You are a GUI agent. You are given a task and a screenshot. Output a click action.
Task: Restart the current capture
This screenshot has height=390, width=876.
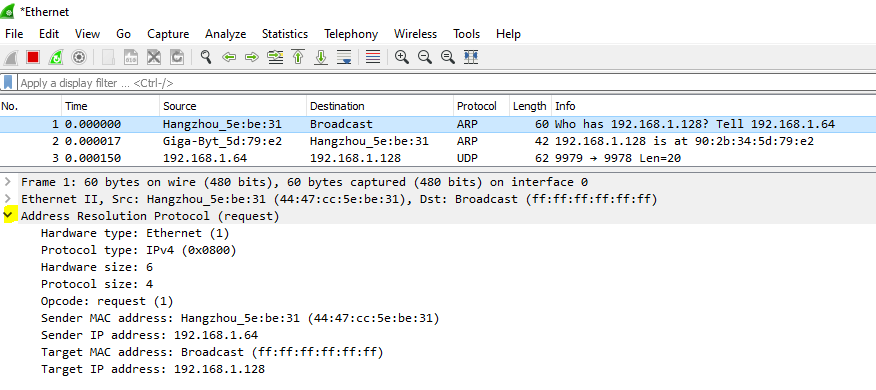tap(56, 57)
